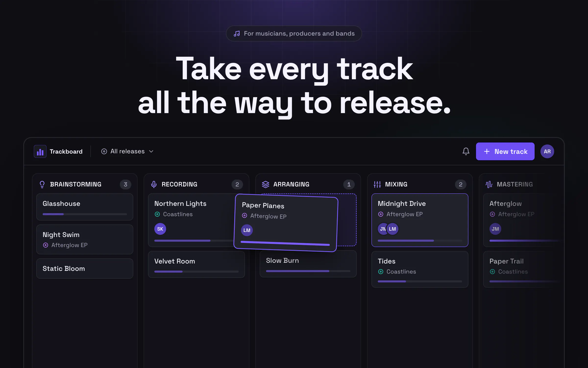Click the Glasshouse progress bar

coord(85,214)
